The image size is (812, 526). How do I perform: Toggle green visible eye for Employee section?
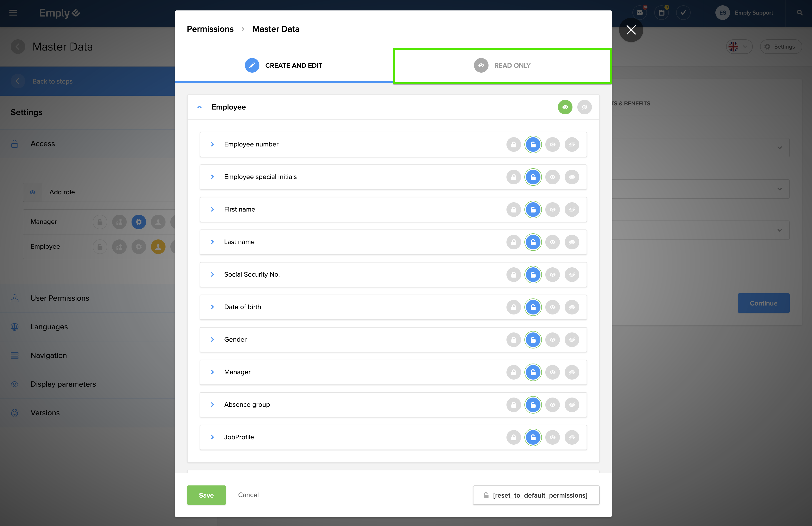coord(565,107)
